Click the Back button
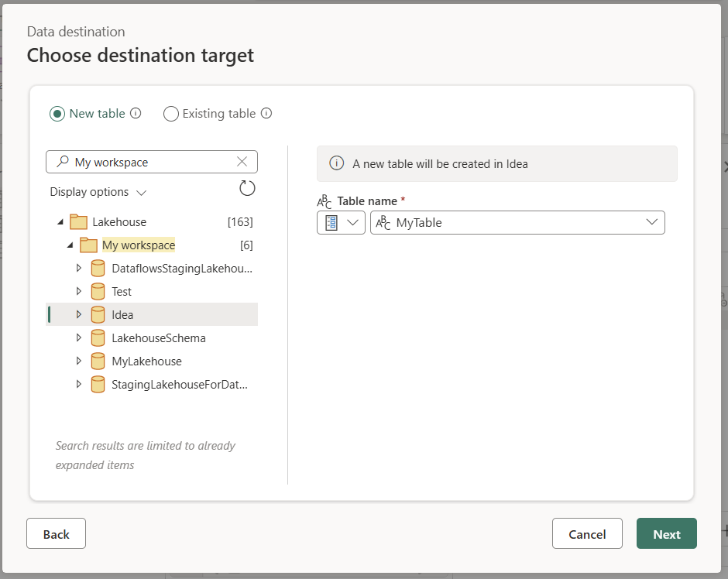 [56, 533]
